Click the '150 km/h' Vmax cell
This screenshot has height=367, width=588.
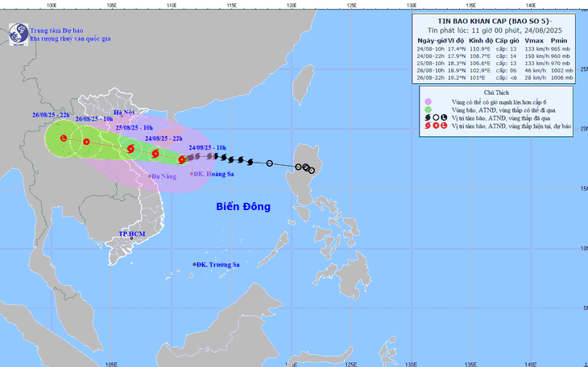point(536,56)
